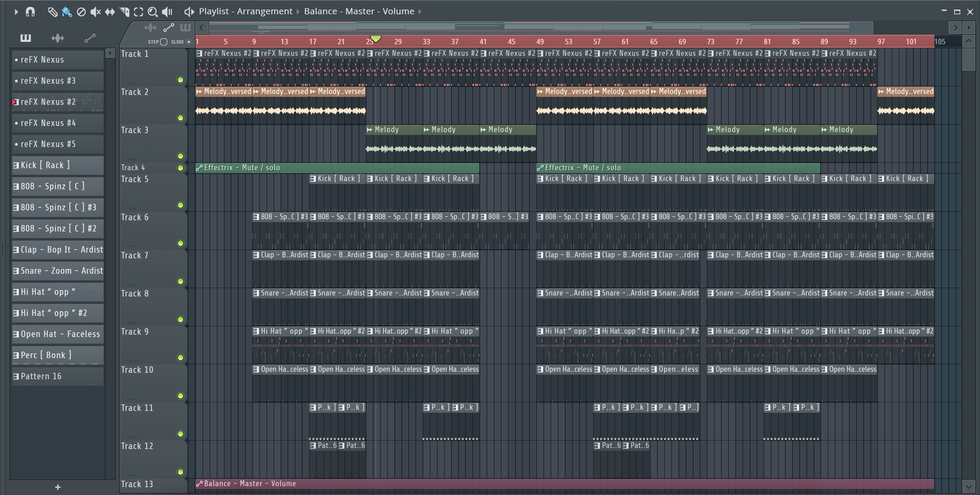Image resolution: width=980 pixels, height=495 pixels.
Task: Select Open Hat - Faceless pattern in picker
Action: click(58, 334)
